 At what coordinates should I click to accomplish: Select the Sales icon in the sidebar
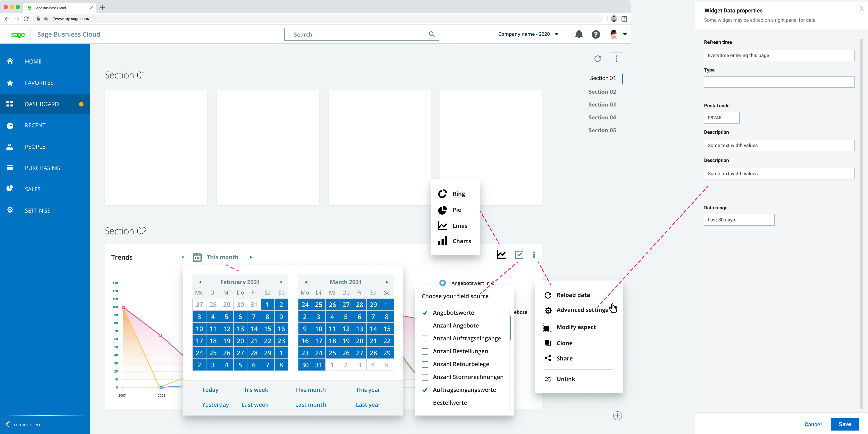point(10,189)
